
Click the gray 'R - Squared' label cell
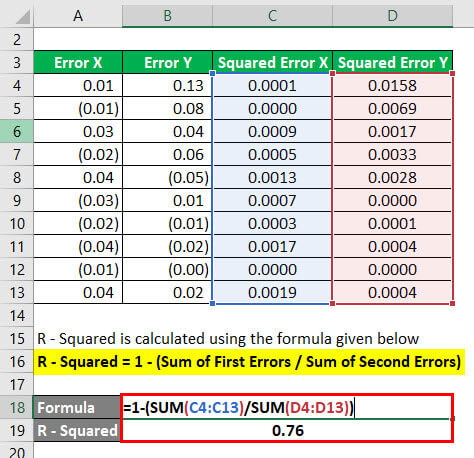77,430
